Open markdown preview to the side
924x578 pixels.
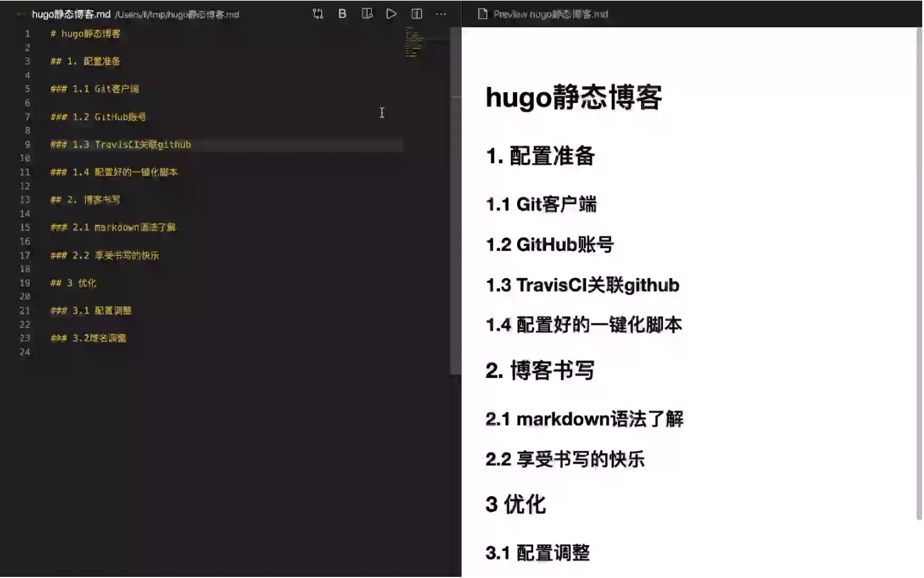[x=367, y=14]
